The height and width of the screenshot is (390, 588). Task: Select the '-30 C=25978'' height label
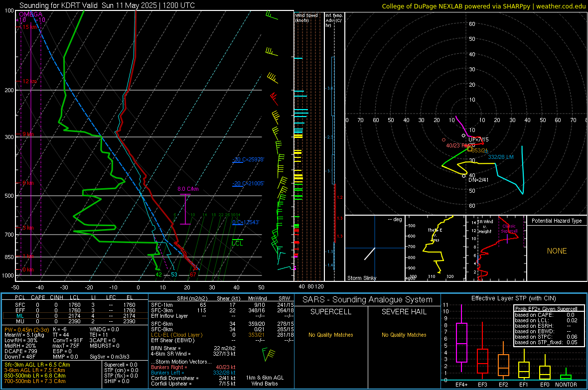248,159
